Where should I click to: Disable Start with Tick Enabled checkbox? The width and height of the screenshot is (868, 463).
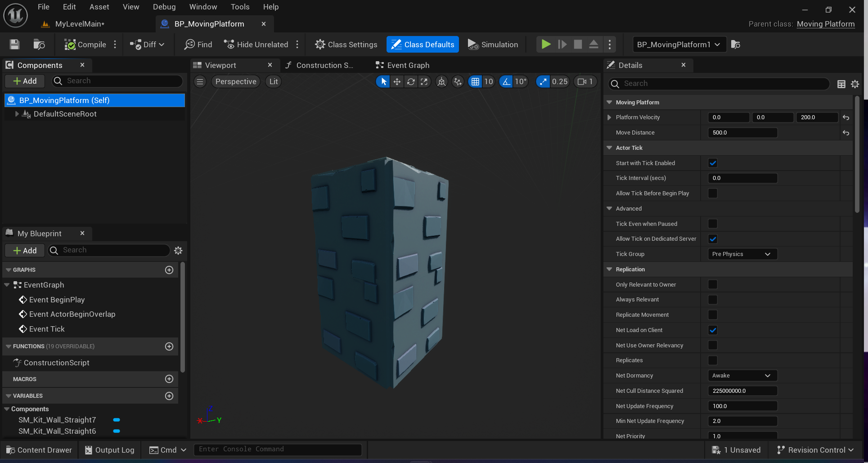pos(713,163)
